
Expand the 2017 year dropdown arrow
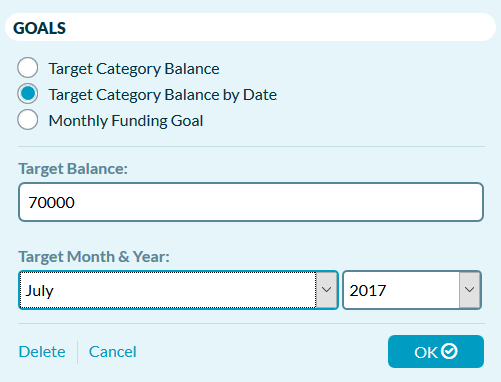click(469, 290)
